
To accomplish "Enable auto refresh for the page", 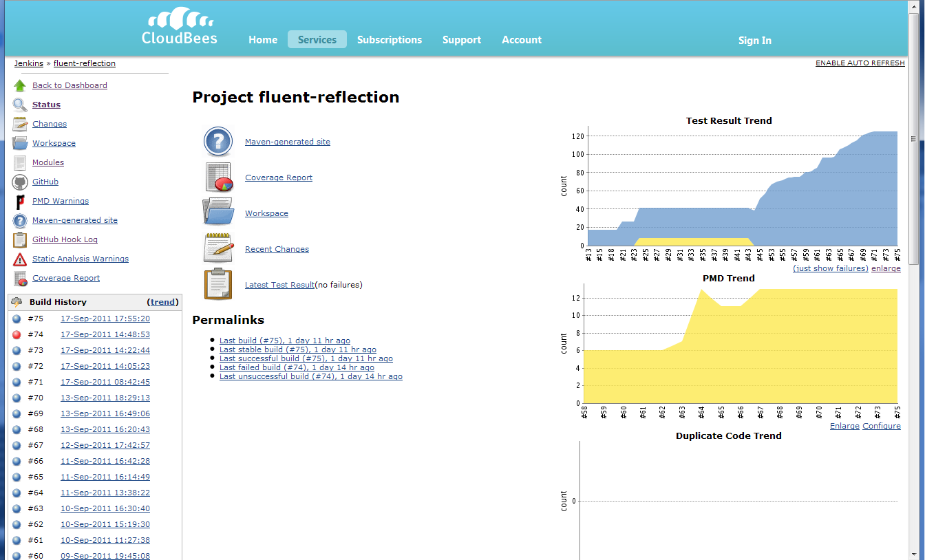I will [x=860, y=63].
